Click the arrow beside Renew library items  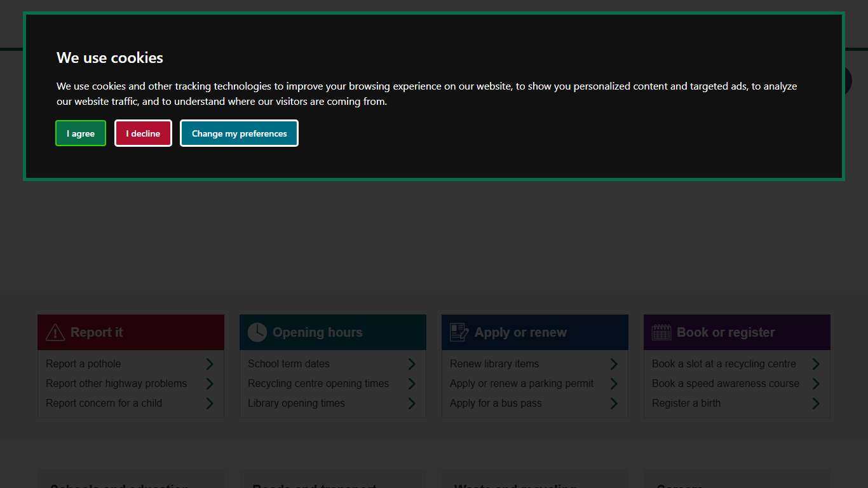[x=613, y=363]
